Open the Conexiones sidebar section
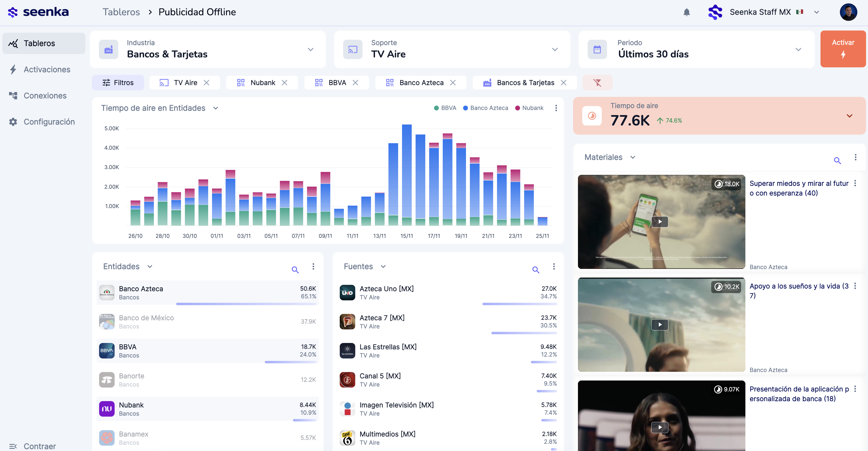Image resolution: width=868 pixels, height=451 pixels. click(x=45, y=96)
